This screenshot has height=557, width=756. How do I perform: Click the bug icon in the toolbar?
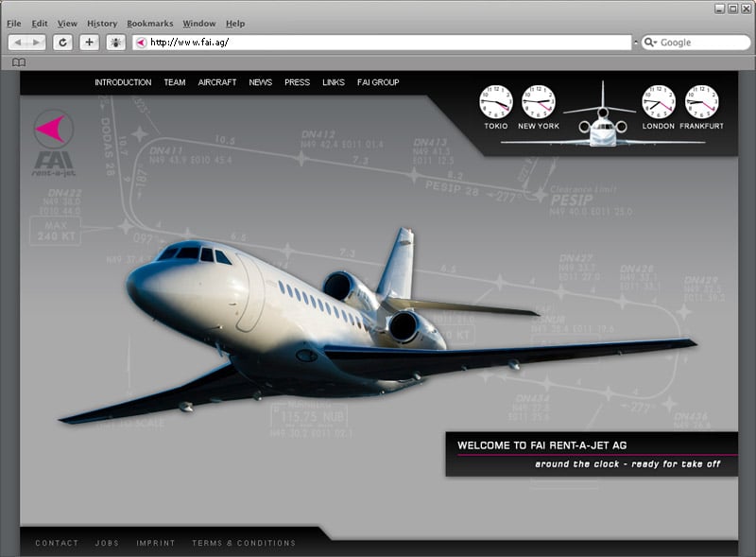pos(115,43)
